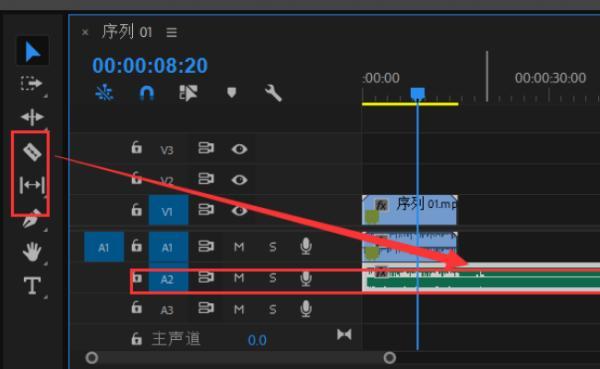Close the 序列 01 sequence tab
This screenshot has width=600, height=369.
[85, 32]
